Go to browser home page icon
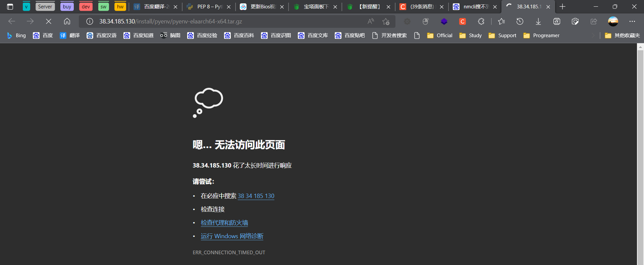The width and height of the screenshot is (644, 265). (x=67, y=21)
